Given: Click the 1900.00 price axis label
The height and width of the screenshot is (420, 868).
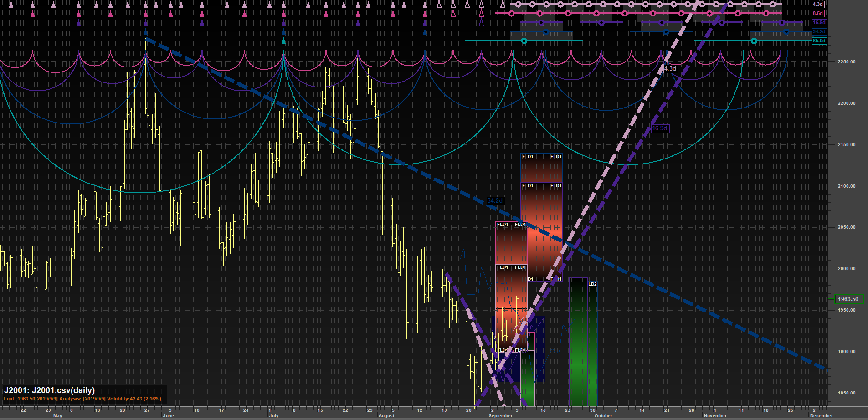Looking at the screenshot, I should pos(847,352).
